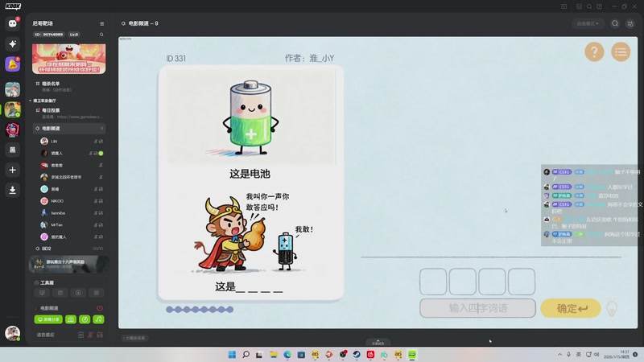Expand the bottom center panel handle

(x=378, y=342)
